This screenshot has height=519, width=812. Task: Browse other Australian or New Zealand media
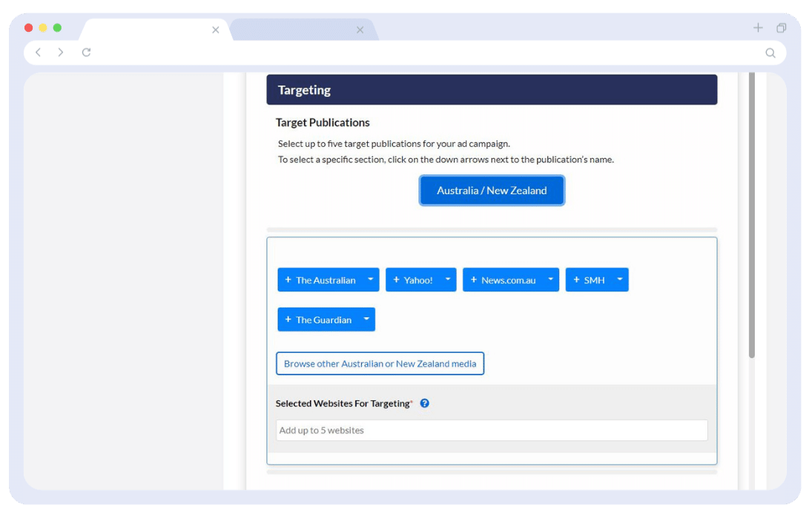point(380,363)
